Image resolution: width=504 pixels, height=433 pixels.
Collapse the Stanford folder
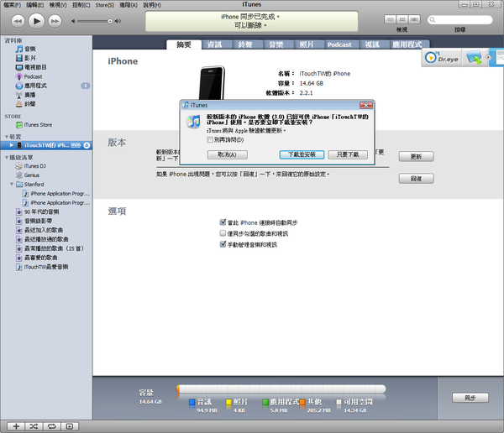coord(12,185)
